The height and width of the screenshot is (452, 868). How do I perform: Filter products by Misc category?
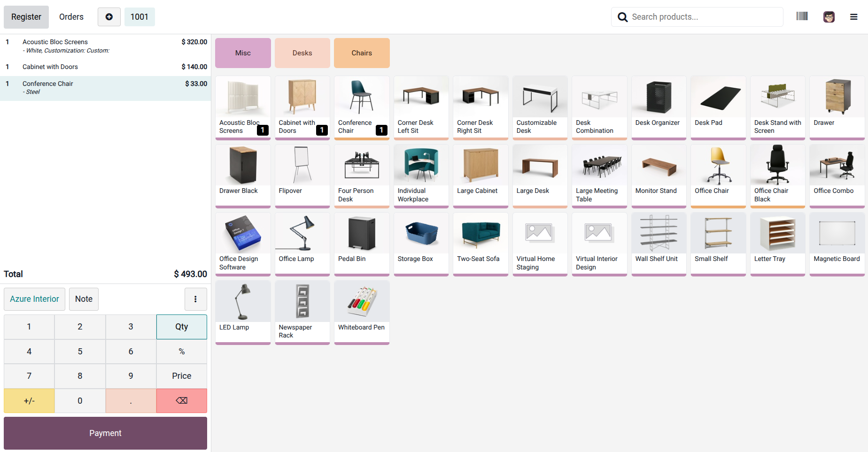point(243,53)
